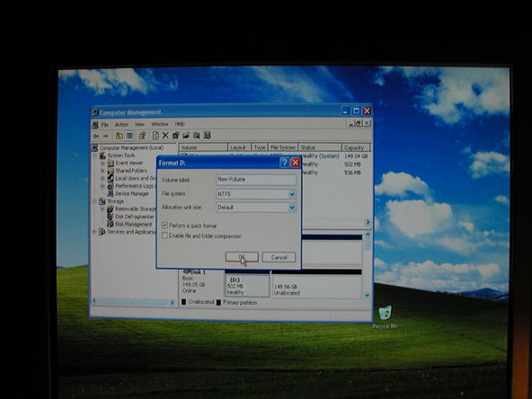Open the View menu
Viewport: 532px width, 399px height.
click(x=139, y=125)
